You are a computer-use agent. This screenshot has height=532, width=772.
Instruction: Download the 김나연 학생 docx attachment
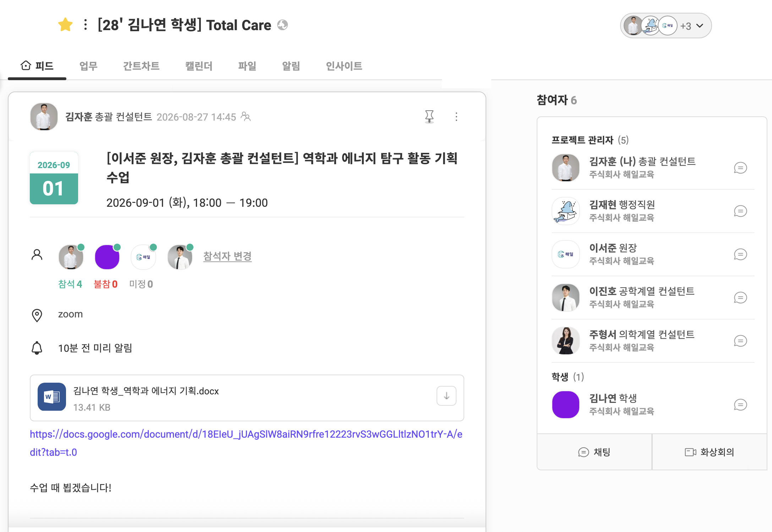tap(447, 396)
